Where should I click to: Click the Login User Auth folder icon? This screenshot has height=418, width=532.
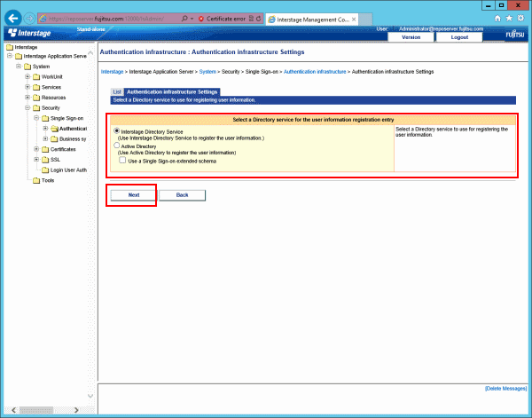point(45,170)
